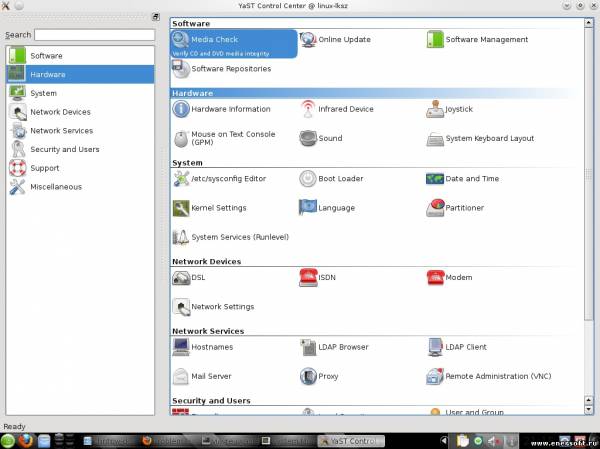Screen dimensions: 600x449
Task: Click the volume icon in system tray
Action: click(493, 441)
